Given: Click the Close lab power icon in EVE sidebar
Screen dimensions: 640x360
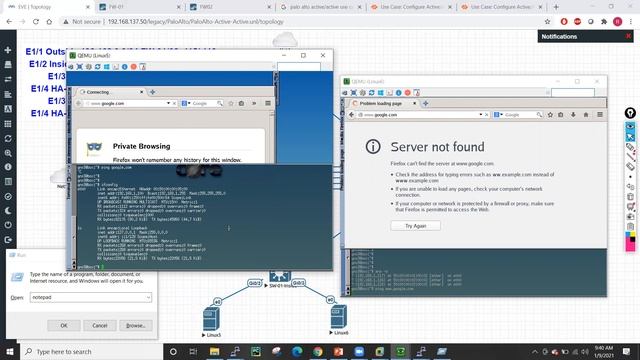Looking at the screenshot, I should coord(8,225).
